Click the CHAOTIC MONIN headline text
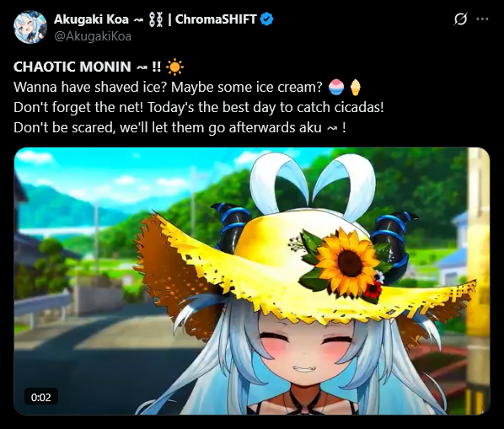 (x=72, y=67)
